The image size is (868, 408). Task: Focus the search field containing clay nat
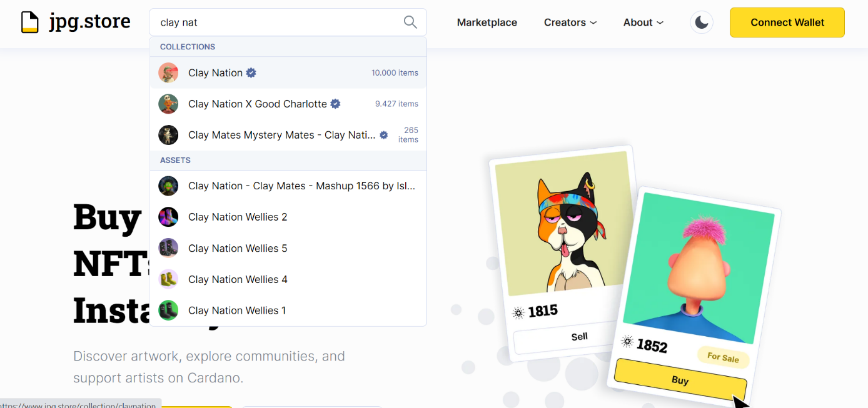pos(288,22)
